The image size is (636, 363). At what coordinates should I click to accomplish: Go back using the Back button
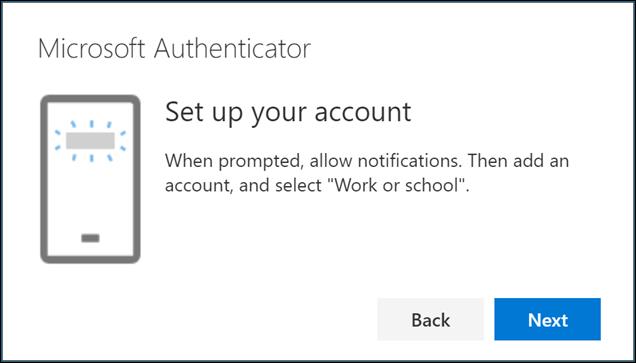[430, 319]
